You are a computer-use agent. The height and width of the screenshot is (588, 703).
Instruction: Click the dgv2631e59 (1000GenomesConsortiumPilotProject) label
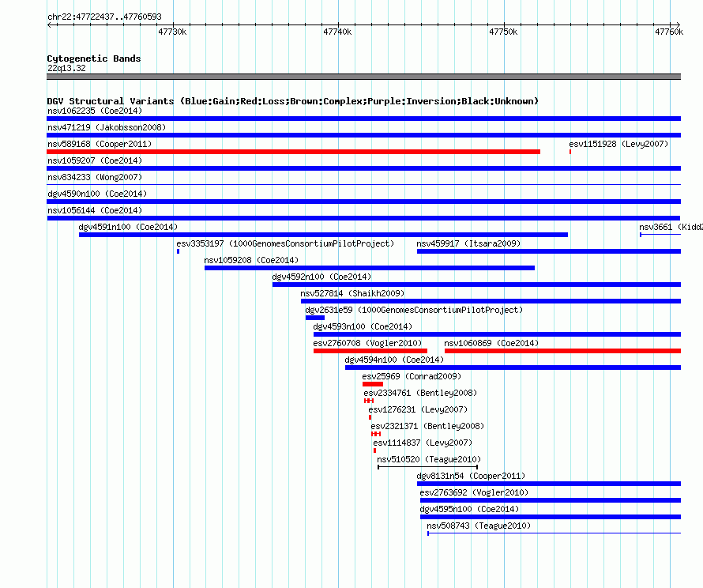[x=414, y=310]
